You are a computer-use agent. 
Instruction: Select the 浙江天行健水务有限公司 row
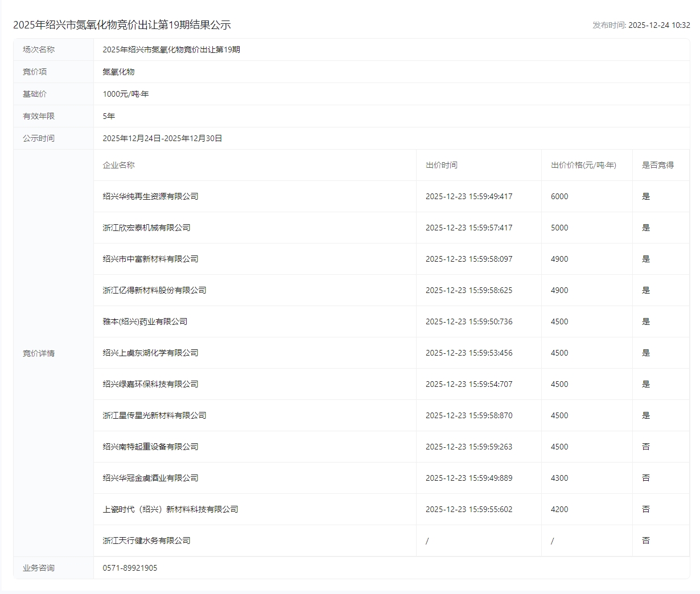[146, 541]
